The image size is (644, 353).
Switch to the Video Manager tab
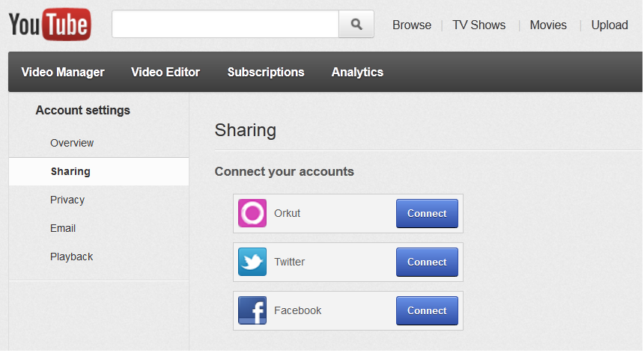pyautogui.click(x=63, y=73)
